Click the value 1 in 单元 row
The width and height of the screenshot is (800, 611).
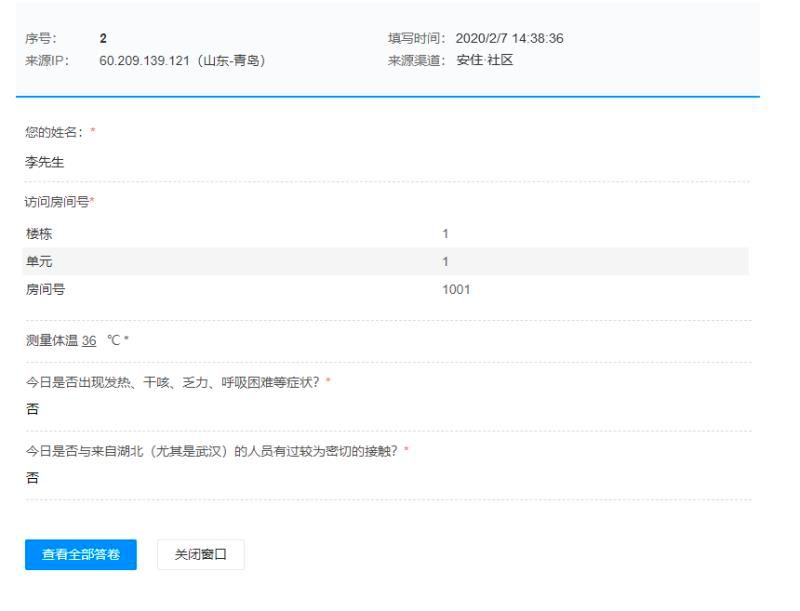446,262
